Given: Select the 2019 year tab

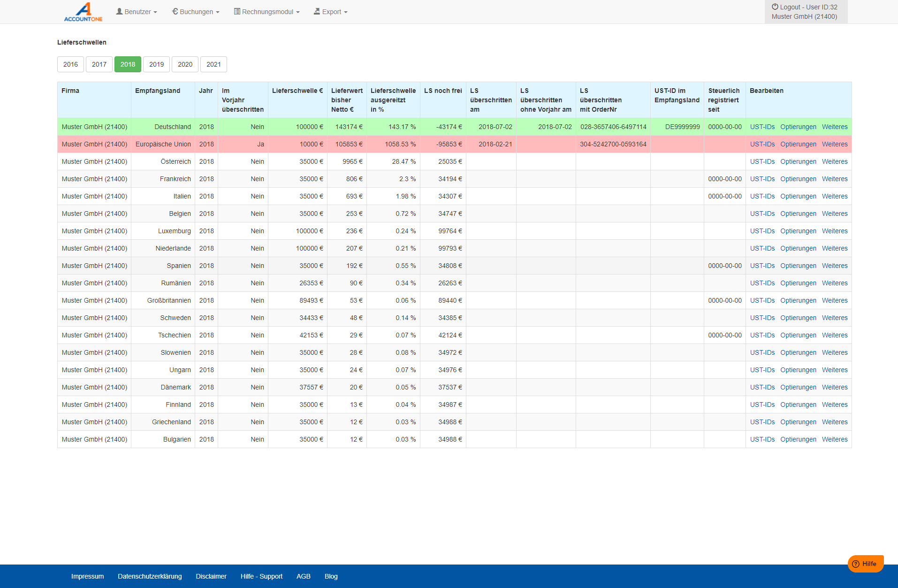Looking at the screenshot, I should [x=156, y=64].
